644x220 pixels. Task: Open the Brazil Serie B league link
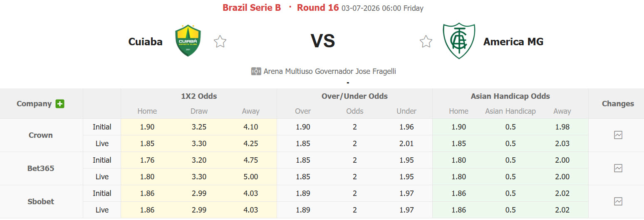pos(252,8)
